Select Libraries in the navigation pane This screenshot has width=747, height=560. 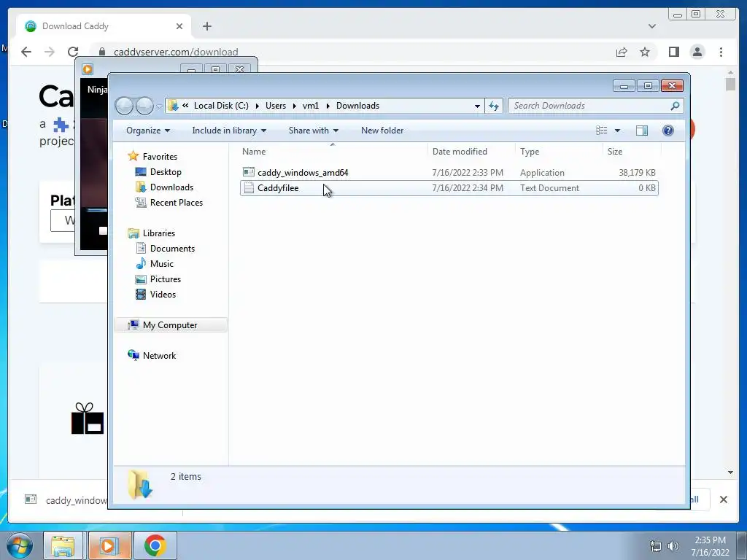tap(158, 233)
